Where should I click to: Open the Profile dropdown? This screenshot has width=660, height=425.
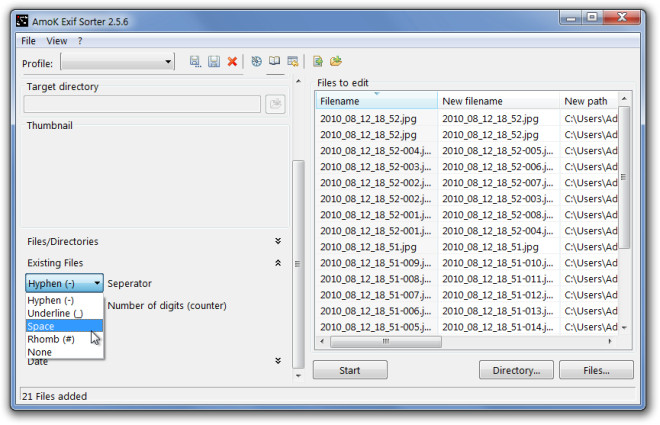[117, 62]
